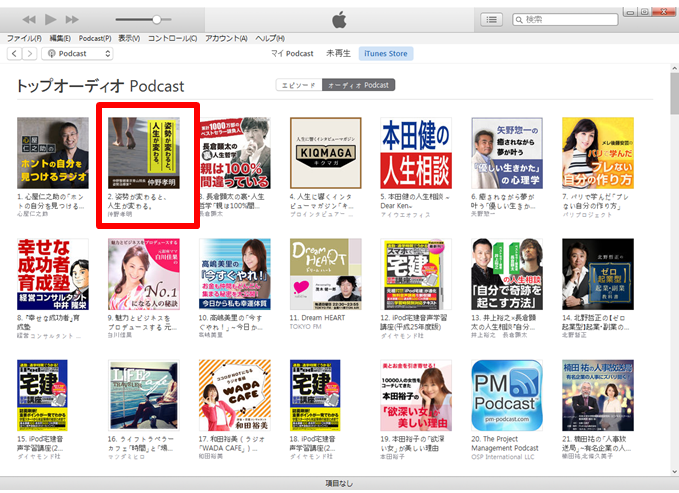Open the item 15 宅建 artwork

(42, 395)
